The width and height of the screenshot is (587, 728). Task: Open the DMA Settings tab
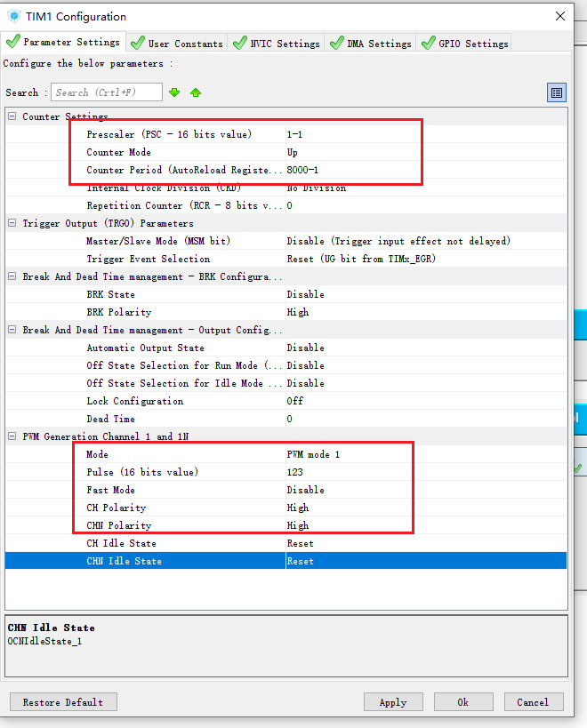pos(371,44)
